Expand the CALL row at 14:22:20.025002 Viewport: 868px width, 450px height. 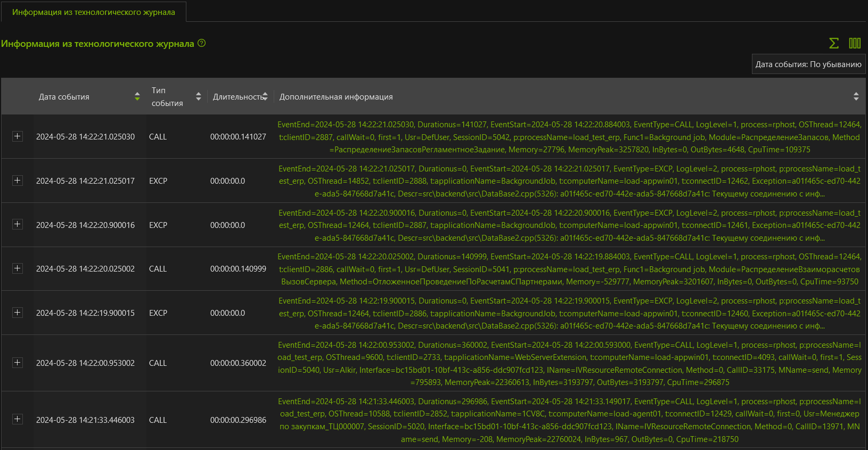[x=18, y=268]
